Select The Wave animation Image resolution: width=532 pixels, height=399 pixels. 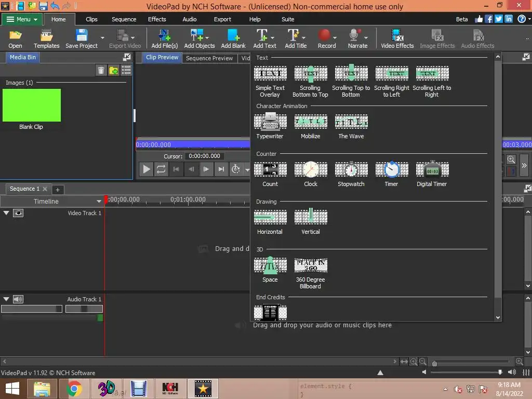[x=351, y=127]
